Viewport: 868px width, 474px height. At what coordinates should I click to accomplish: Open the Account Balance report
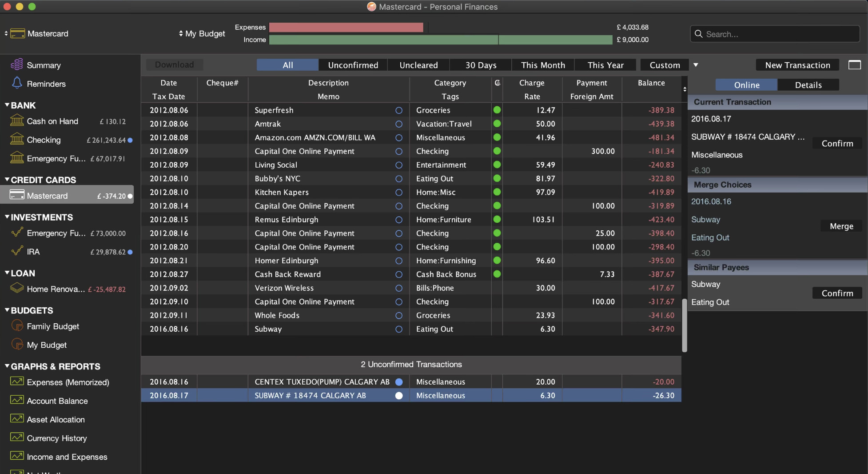coord(57,401)
